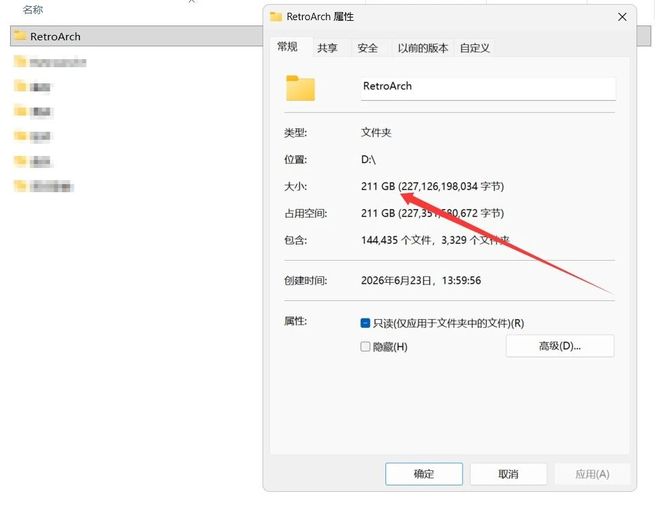Click RetroArch folder icon in file list
Image resolution: width=660 pixels, height=508 pixels.
tap(20, 36)
